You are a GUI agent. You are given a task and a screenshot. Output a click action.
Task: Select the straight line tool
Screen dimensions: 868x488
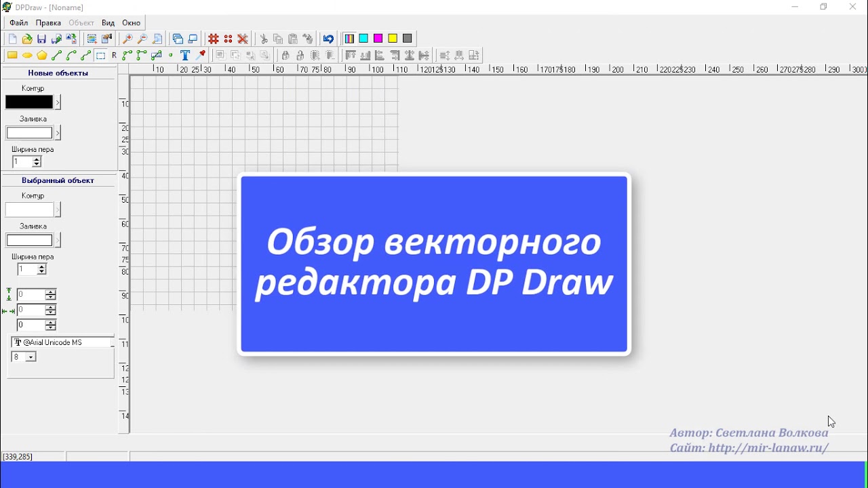pyautogui.click(x=57, y=56)
